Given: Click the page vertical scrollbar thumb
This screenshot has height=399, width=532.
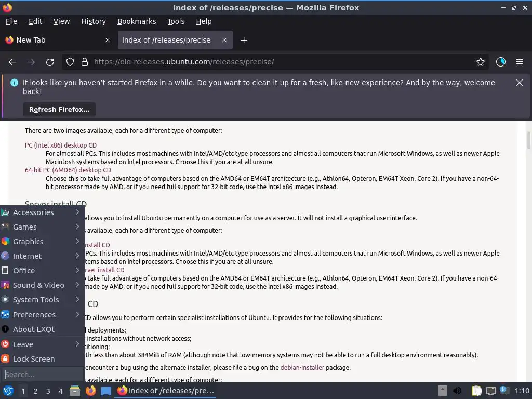Looking at the screenshot, I should pos(528,140).
